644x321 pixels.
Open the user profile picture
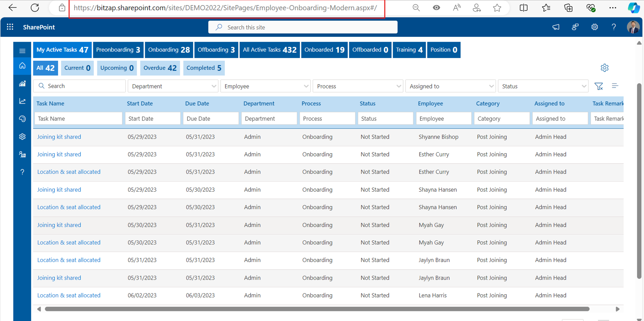coord(633,27)
